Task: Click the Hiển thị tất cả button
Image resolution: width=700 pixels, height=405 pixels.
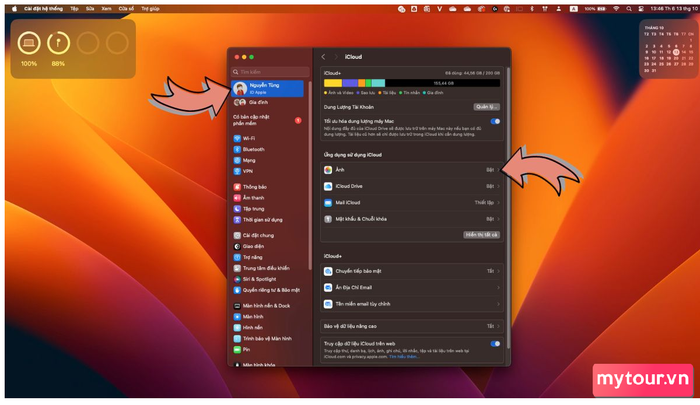Action: (x=481, y=234)
